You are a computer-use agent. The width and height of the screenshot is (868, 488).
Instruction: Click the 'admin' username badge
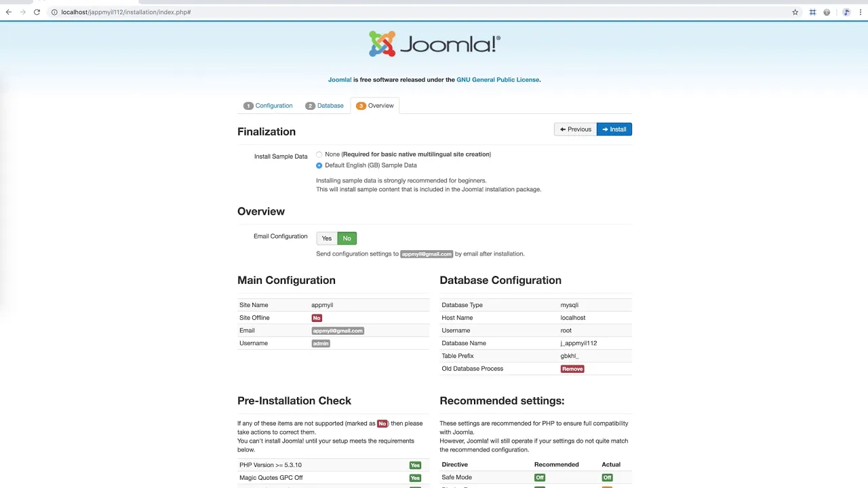click(321, 344)
